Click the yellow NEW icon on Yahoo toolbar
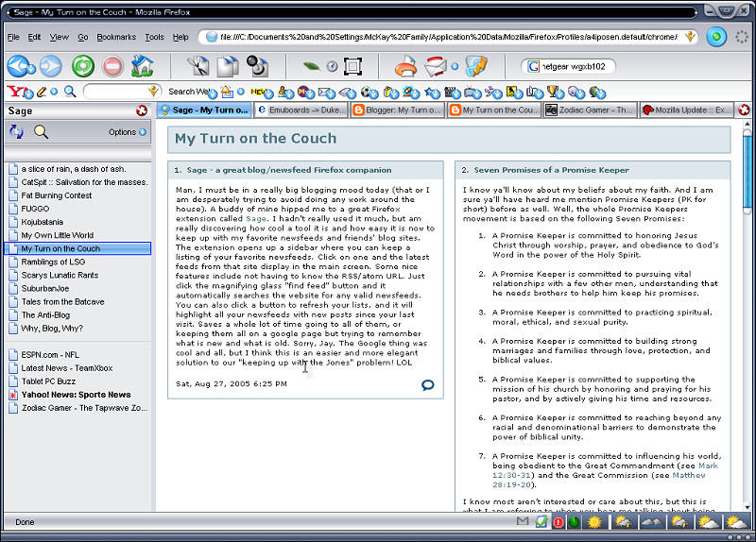 (258, 92)
